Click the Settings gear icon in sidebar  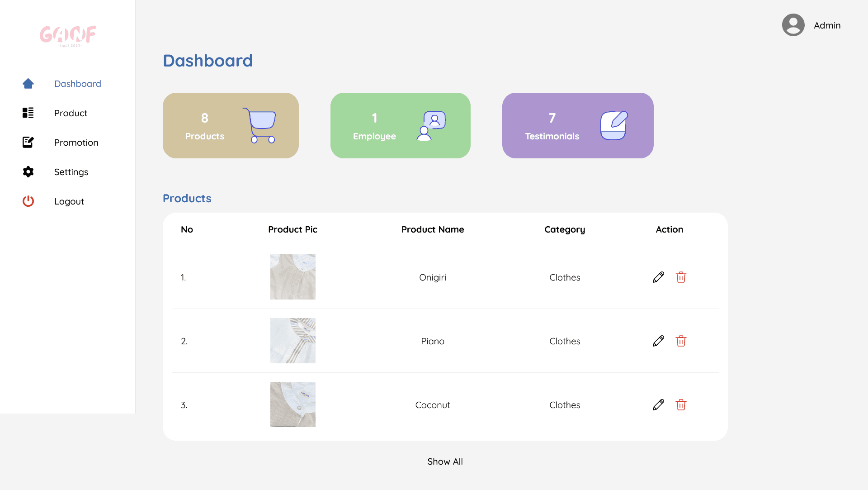(28, 172)
